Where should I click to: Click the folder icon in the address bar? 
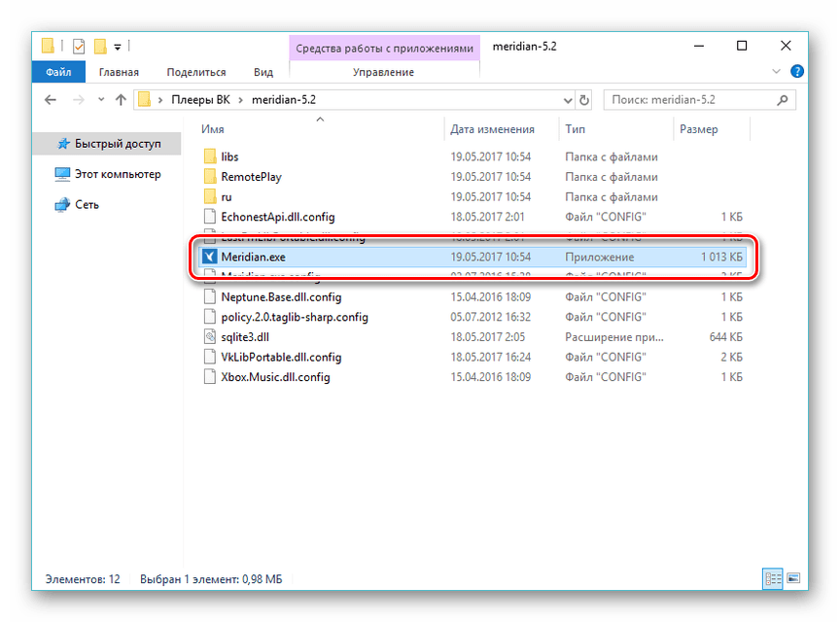click(144, 100)
